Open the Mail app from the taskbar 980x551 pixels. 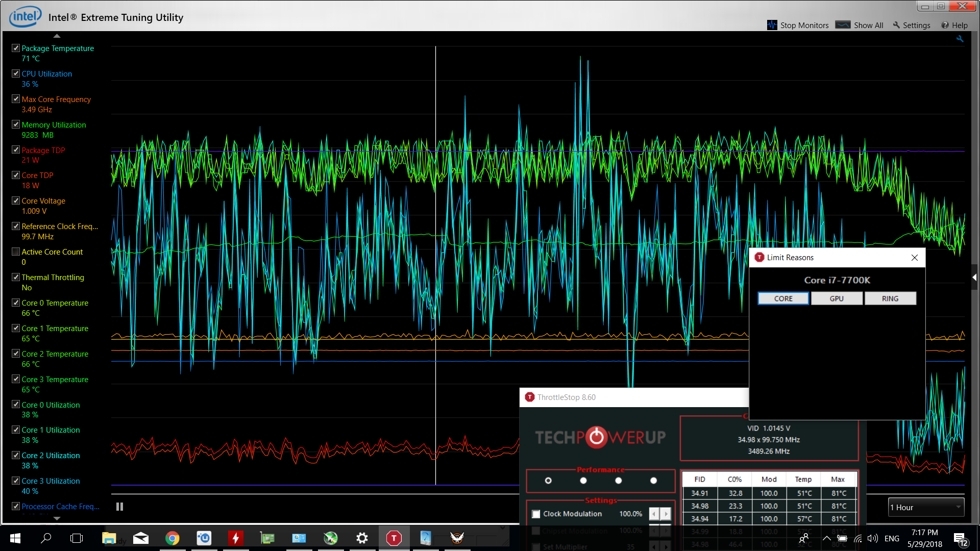point(140,538)
